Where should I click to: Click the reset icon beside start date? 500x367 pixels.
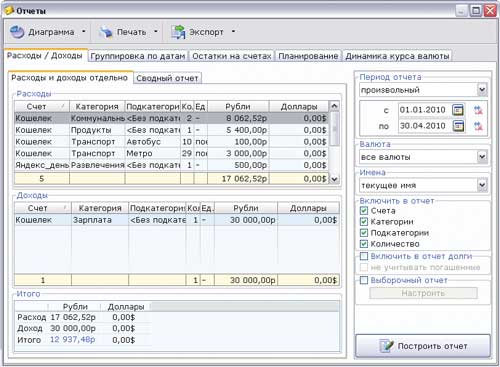pyautogui.click(x=478, y=110)
